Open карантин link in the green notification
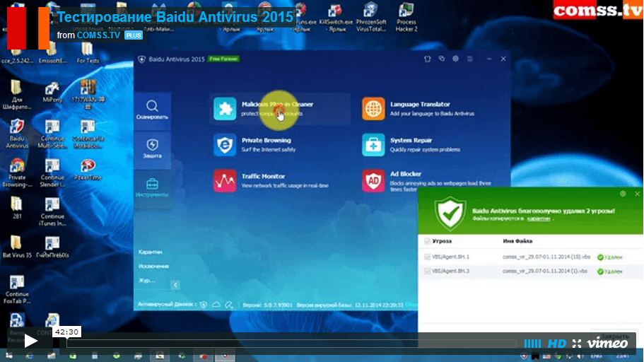Image resolution: width=644 pixels, height=362 pixels. [539, 218]
